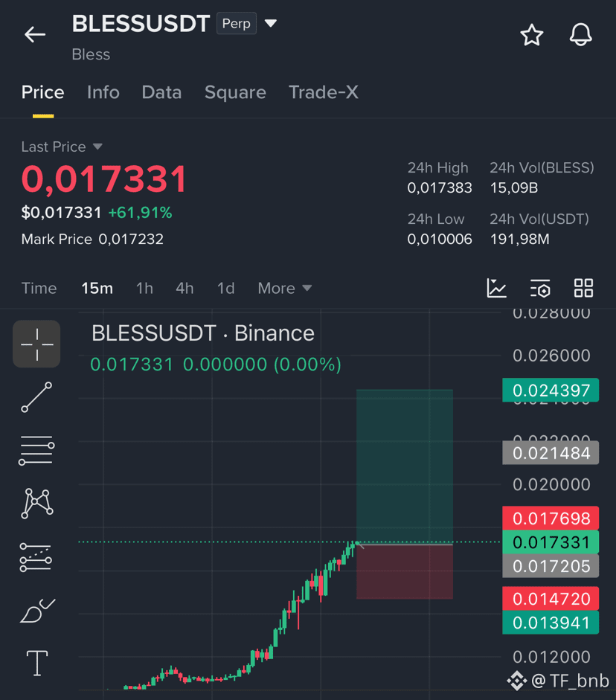Switch to the Data tab
The image size is (616, 700).
coord(161,92)
